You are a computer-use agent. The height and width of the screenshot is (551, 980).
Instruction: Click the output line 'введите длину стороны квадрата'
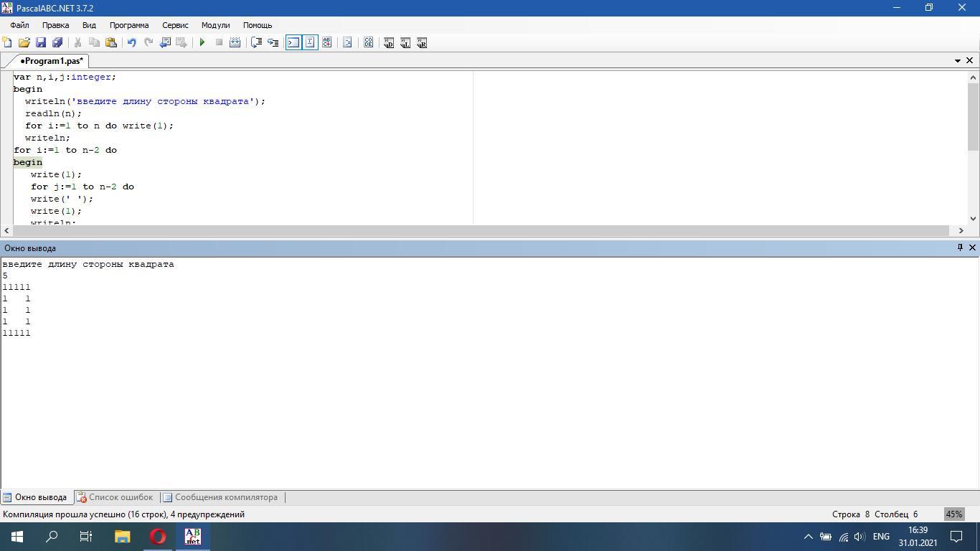pos(88,264)
